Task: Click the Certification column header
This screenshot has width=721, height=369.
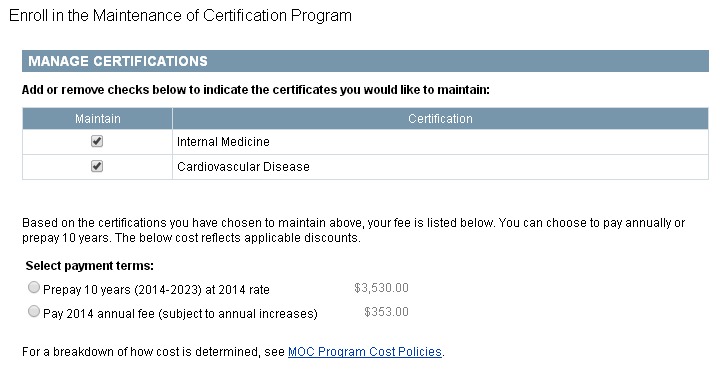Action: coord(440,119)
